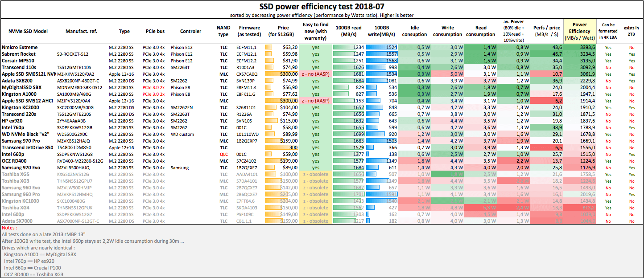Select the "ASX8200NP-480GT-C" reference cell
This screenshot has height=278, width=644.
point(78,81)
